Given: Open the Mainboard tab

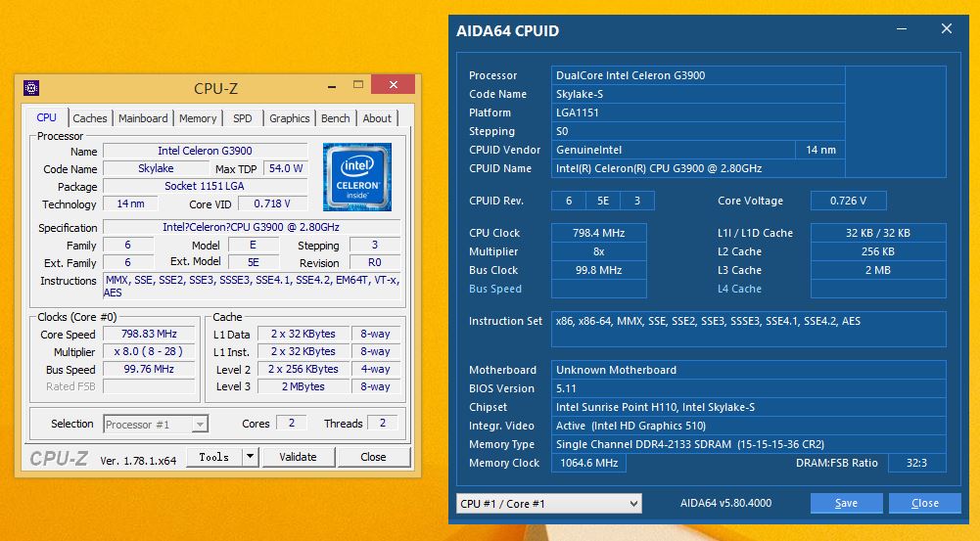Looking at the screenshot, I should [x=143, y=118].
